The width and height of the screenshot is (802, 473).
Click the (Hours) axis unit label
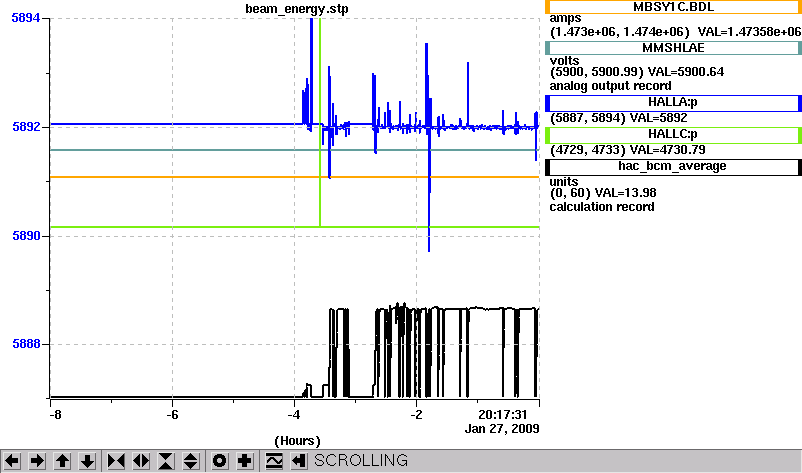point(297,441)
